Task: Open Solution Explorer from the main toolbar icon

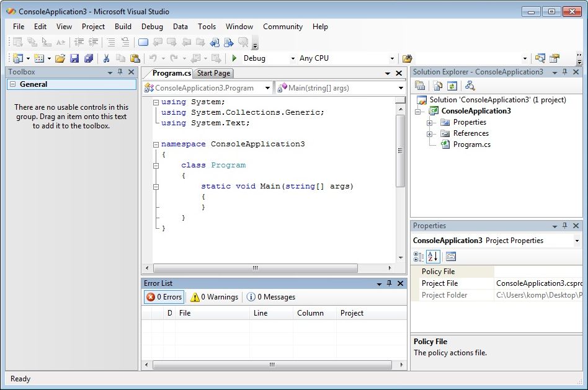Action: tap(540, 58)
